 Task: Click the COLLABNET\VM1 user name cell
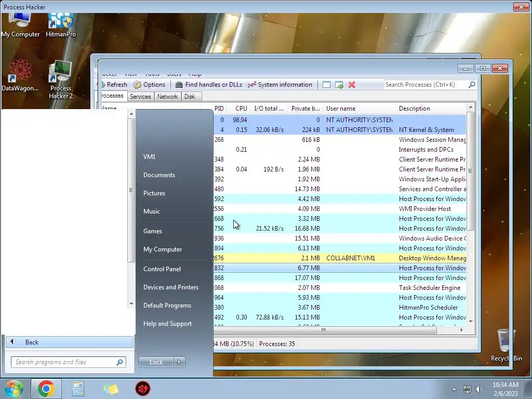click(x=351, y=258)
